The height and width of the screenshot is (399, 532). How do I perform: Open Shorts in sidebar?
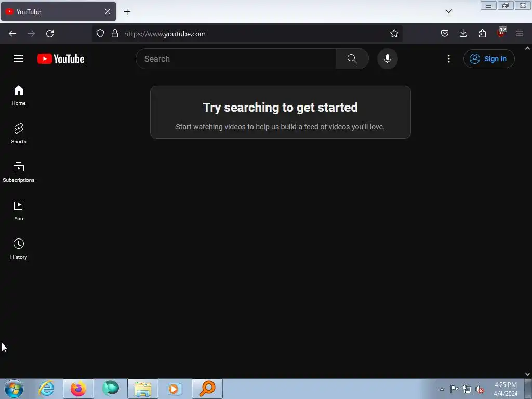click(x=19, y=134)
